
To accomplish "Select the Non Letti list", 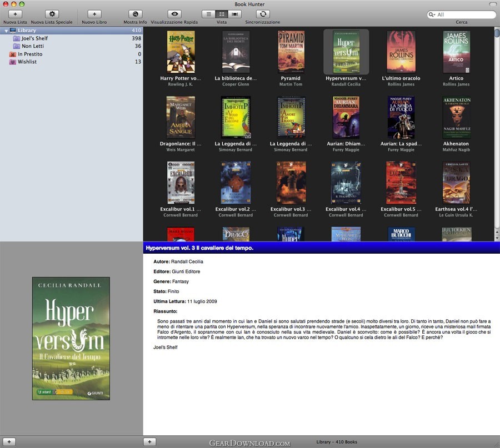I will [72, 46].
